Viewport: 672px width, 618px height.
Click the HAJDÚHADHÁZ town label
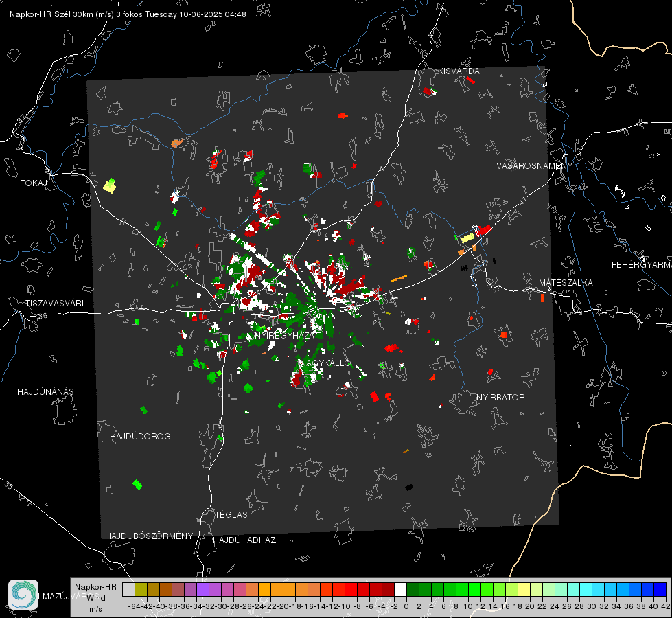point(244,540)
